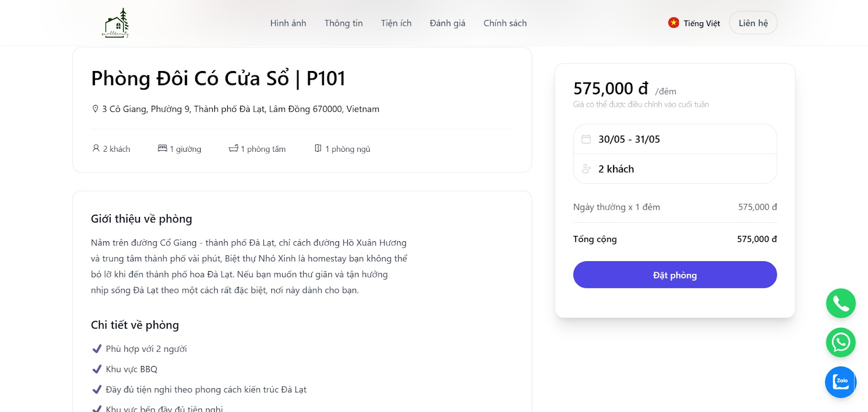Click the Đặt phòng booking button
Screen dimensions: 868x412
coord(675,275)
